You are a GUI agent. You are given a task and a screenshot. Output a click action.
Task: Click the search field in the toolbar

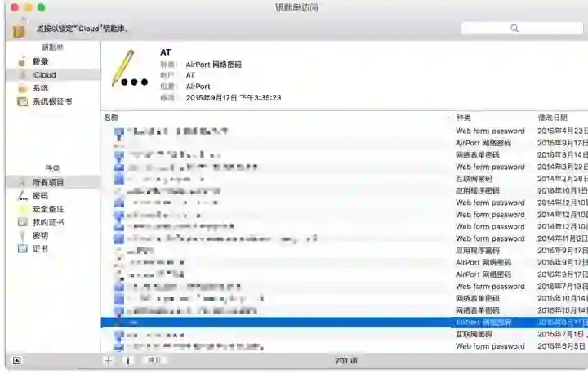pyautogui.click(x=522, y=28)
